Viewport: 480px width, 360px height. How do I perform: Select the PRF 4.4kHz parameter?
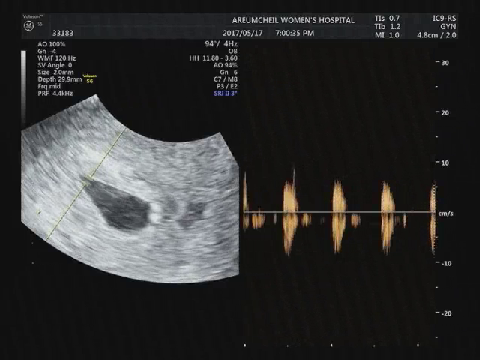(x=55, y=93)
